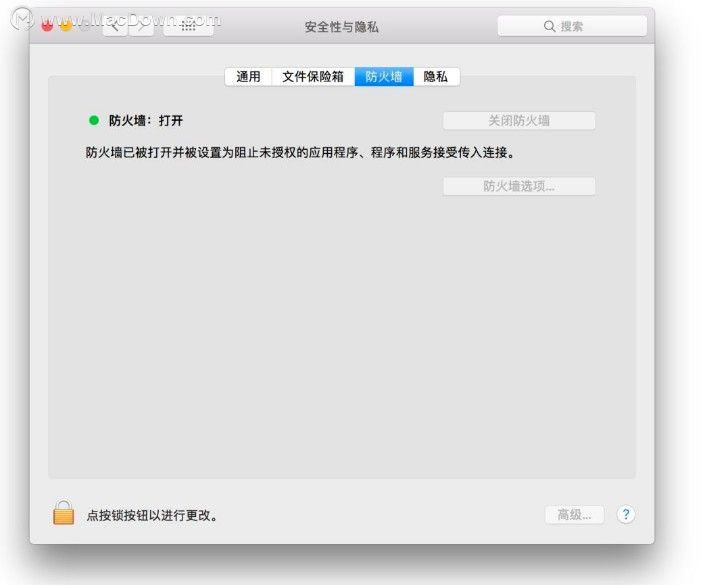The width and height of the screenshot is (714, 585).
Task: Open the 隐私 tab
Action: [436, 76]
